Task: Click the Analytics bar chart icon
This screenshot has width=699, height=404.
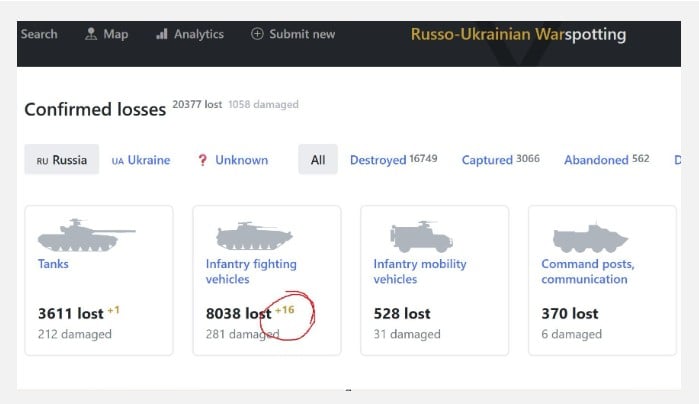Action: [162, 34]
